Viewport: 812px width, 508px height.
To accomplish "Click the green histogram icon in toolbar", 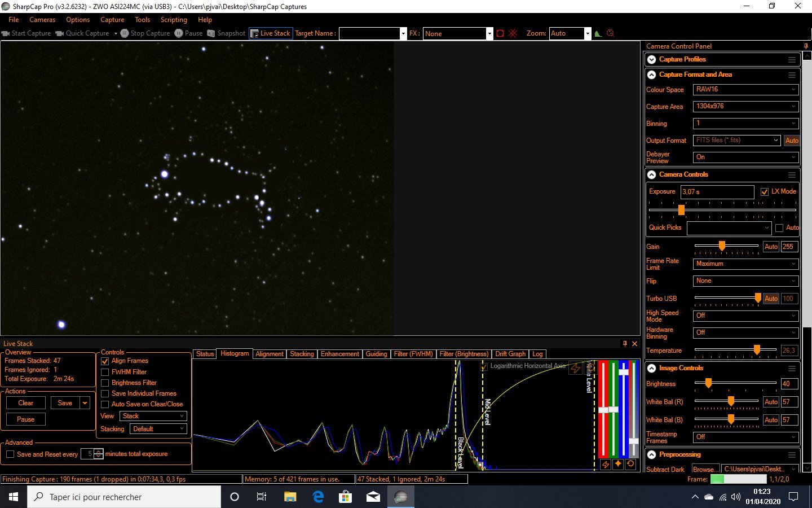I will coord(598,33).
